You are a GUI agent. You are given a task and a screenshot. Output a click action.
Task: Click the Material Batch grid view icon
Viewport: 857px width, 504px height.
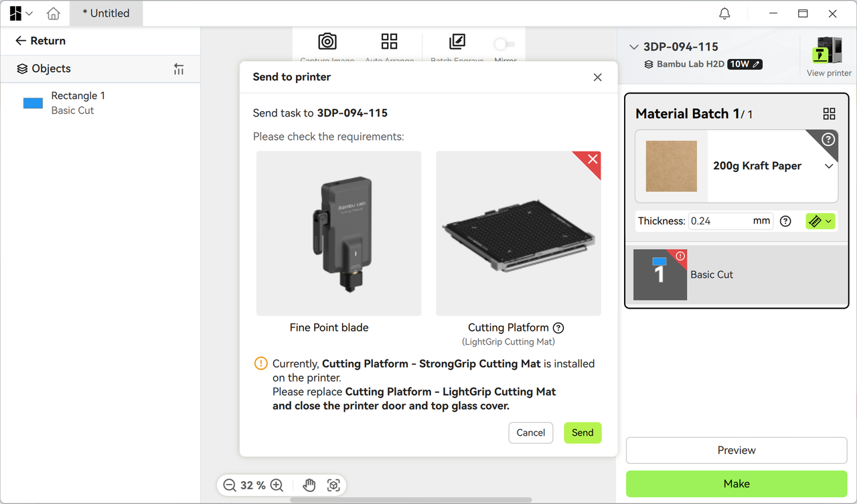pyautogui.click(x=830, y=114)
